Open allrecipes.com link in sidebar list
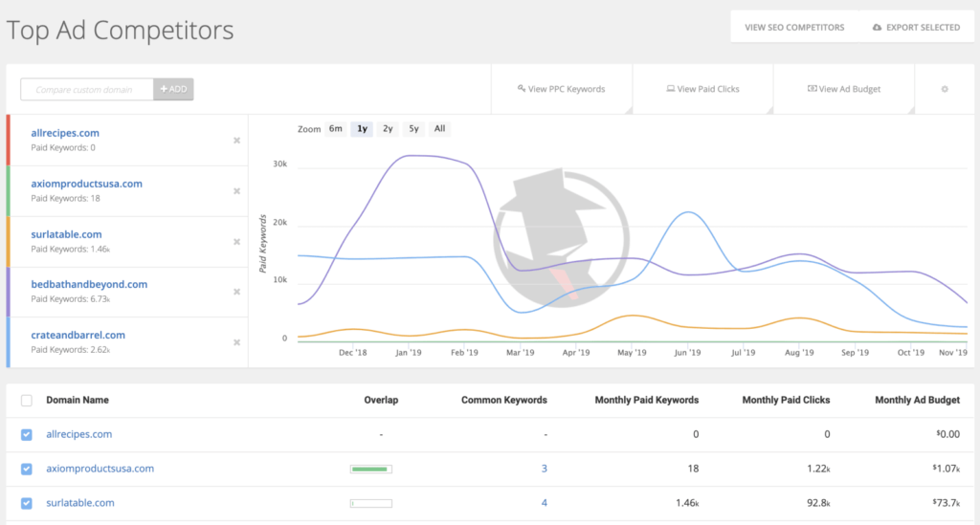980x525 pixels. 65,133
